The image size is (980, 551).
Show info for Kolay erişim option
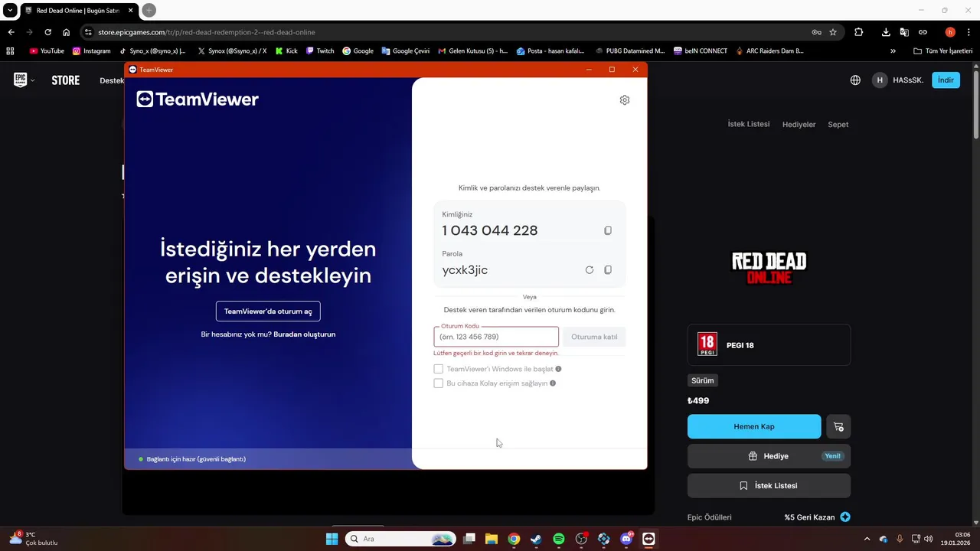point(553,383)
